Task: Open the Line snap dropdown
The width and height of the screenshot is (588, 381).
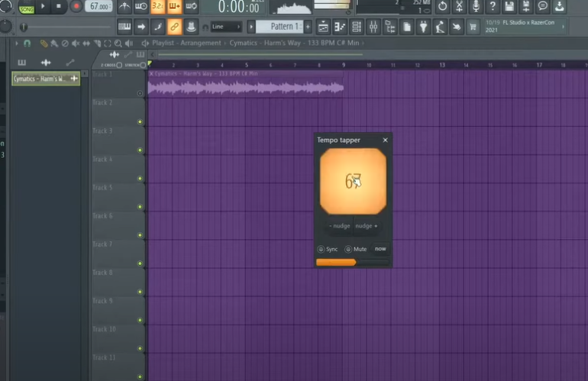Action: click(x=226, y=27)
